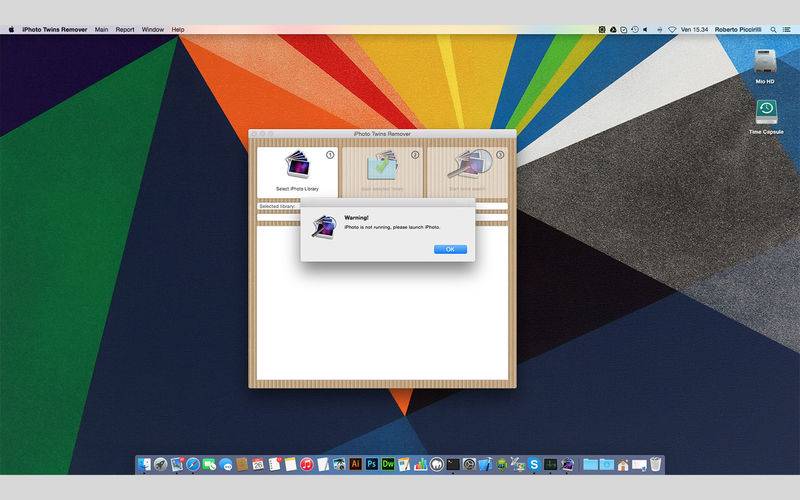The height and width of the screenshot is (500, 800).
Task: Click the Wi-Fi menu bar icon
Action: 672,30
